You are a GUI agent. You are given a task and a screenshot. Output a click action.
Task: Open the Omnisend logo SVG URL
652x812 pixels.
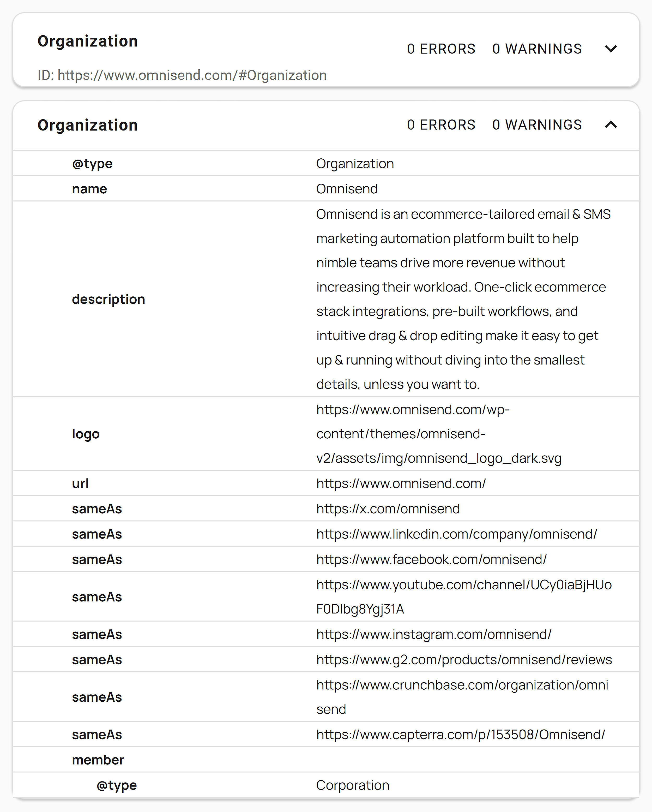pyautogui.click(x=438, y=433)
